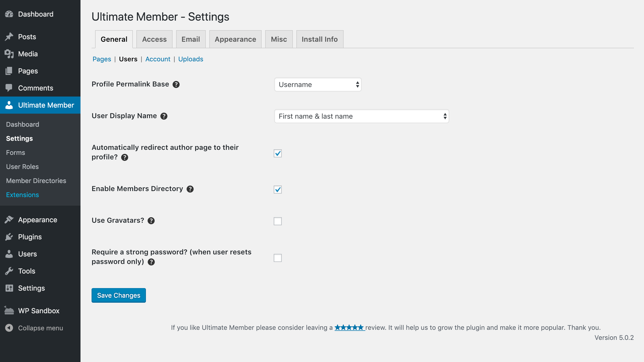Click the five-star review link
Screen dimensions: 644x362
349,328
